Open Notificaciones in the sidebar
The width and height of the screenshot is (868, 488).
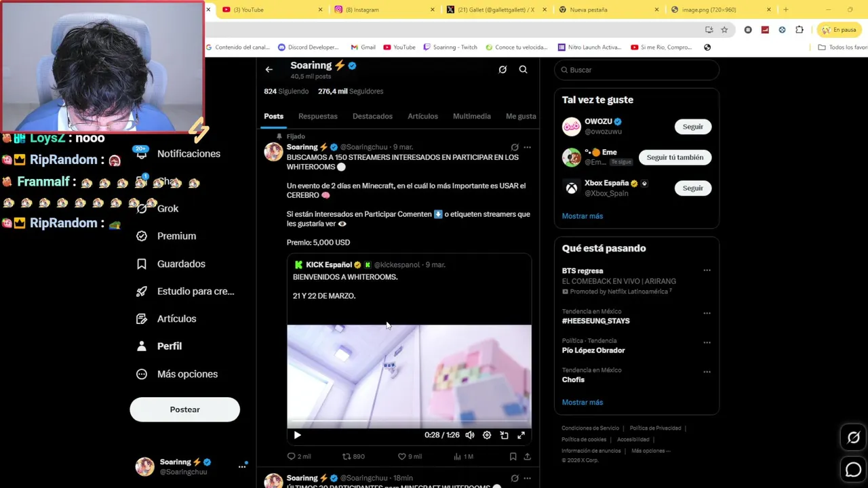pyautogui.click(x=180, y=154)
